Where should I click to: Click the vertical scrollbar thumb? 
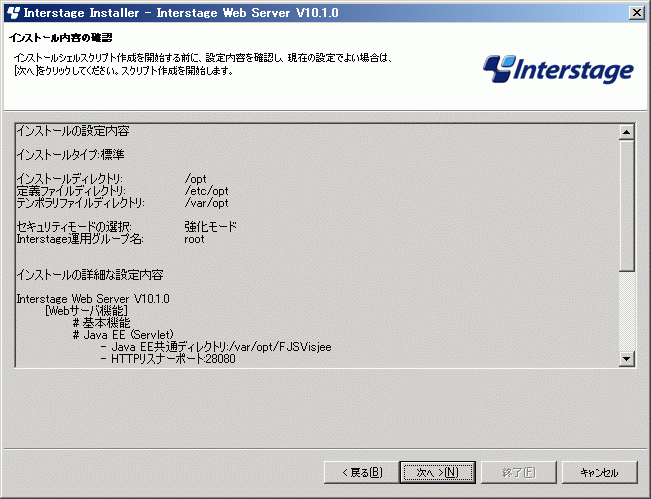pyautogui.click(x=626, y=206)
